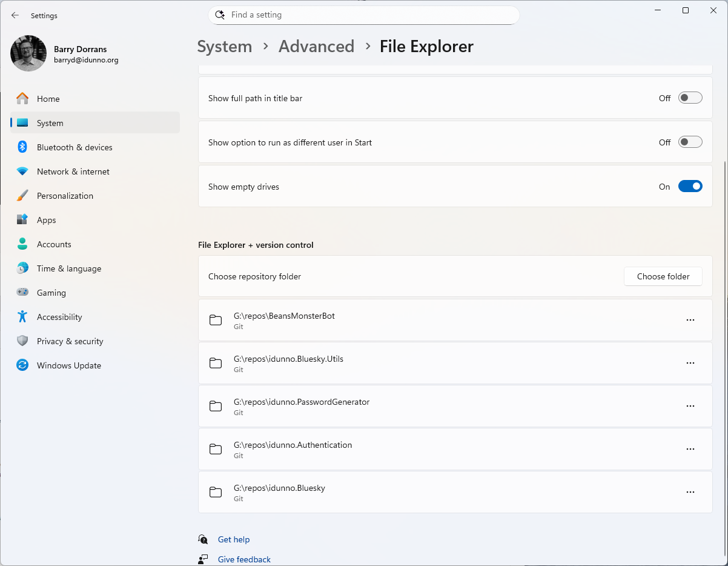Open the Bluetooth & devices icon
The height and width of the screenshot is (566, 728).
click(x=22, y=147)
